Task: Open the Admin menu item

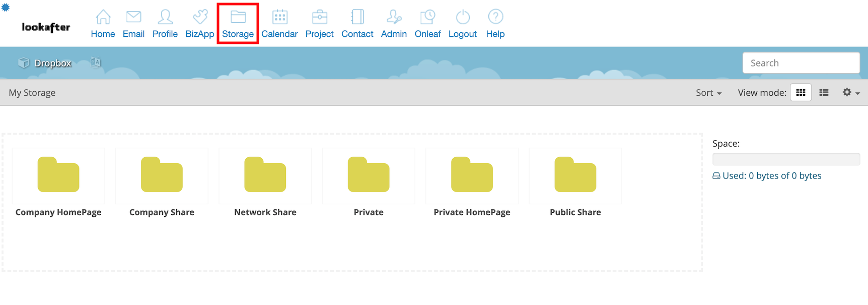Action: click(x=394, y=24)
